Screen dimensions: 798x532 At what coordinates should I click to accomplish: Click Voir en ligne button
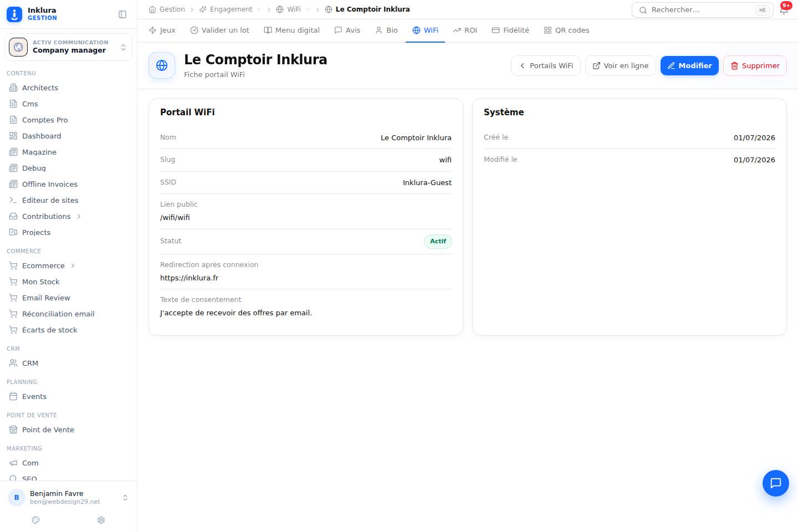(621, 65)
